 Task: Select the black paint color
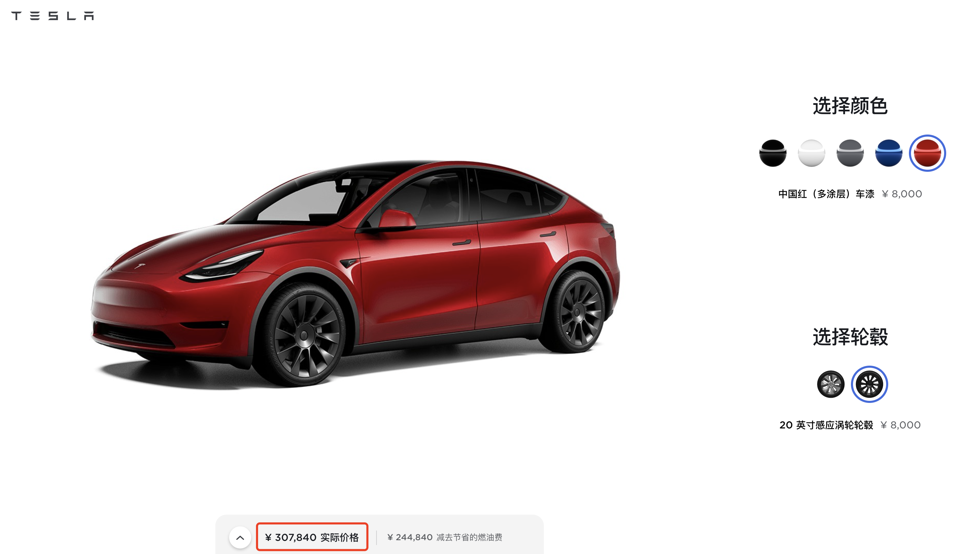click(x=773, y=153)
